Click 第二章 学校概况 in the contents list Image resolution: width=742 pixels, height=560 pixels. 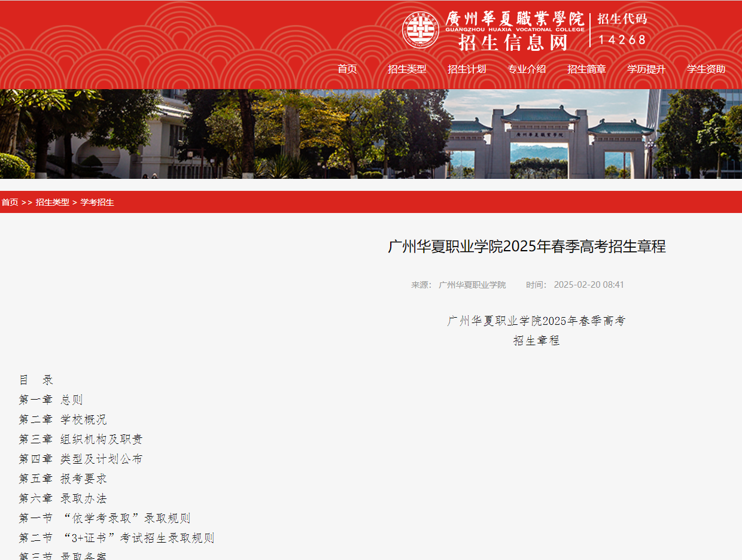pyautogui.click(x=62, y=419)
